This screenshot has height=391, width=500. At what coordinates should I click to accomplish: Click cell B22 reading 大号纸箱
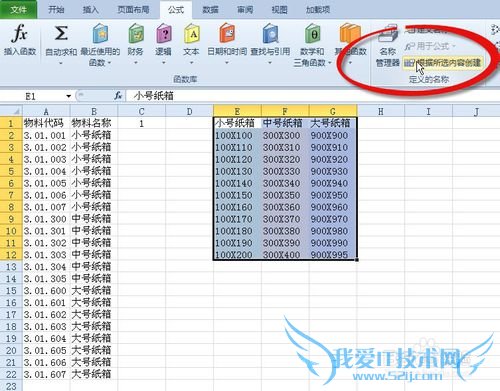94,374
